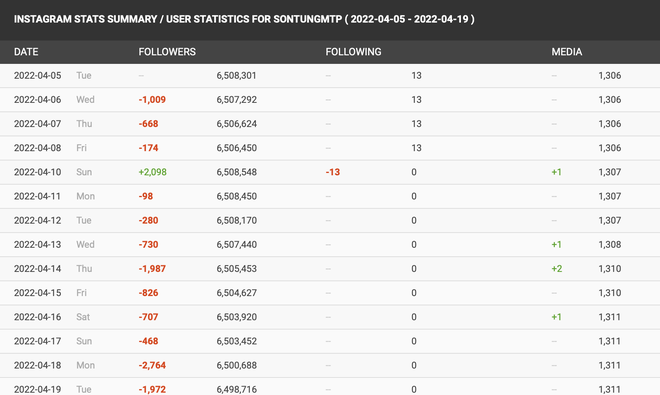Click the Instagram Stats Summary title

tap(244, 19)
